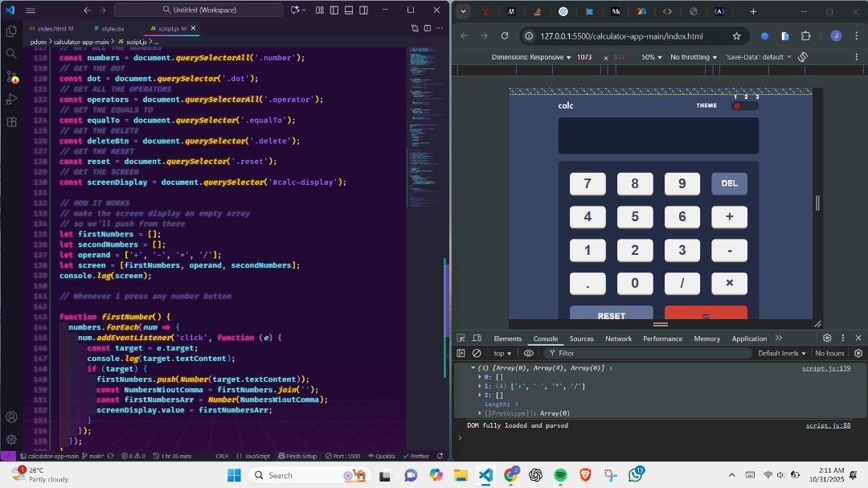
Task: Open the Default levels dropdown
Action: click(x=782, y=353)
